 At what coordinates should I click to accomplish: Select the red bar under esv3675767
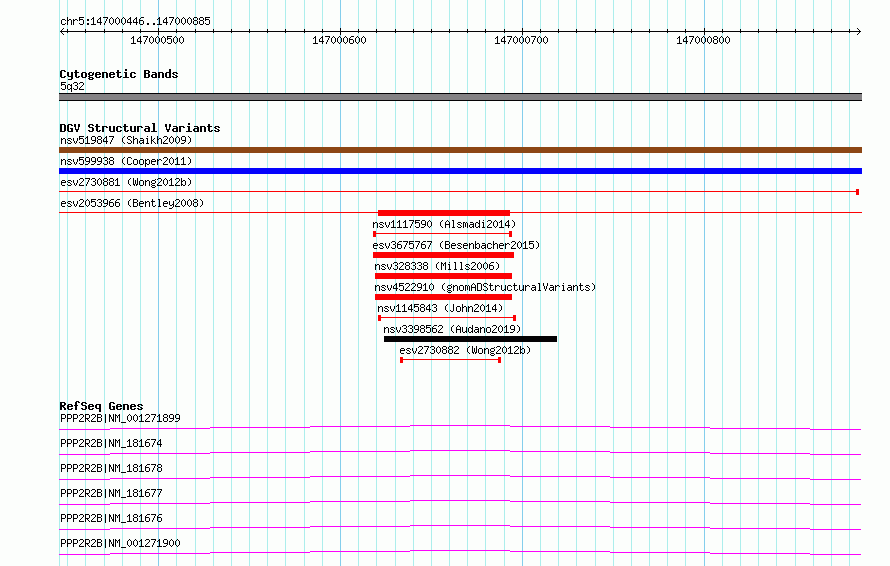pyautogui.click(x=443, y=255)
